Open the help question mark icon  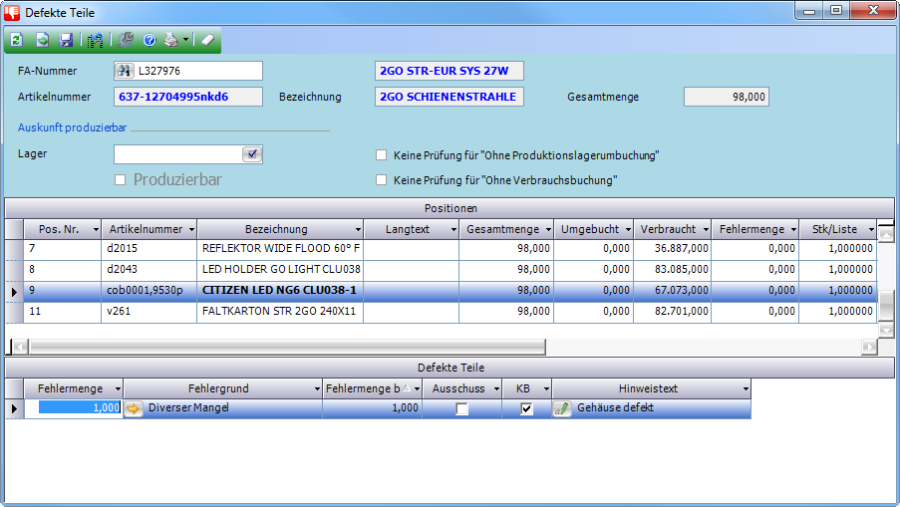coord(149,40)
